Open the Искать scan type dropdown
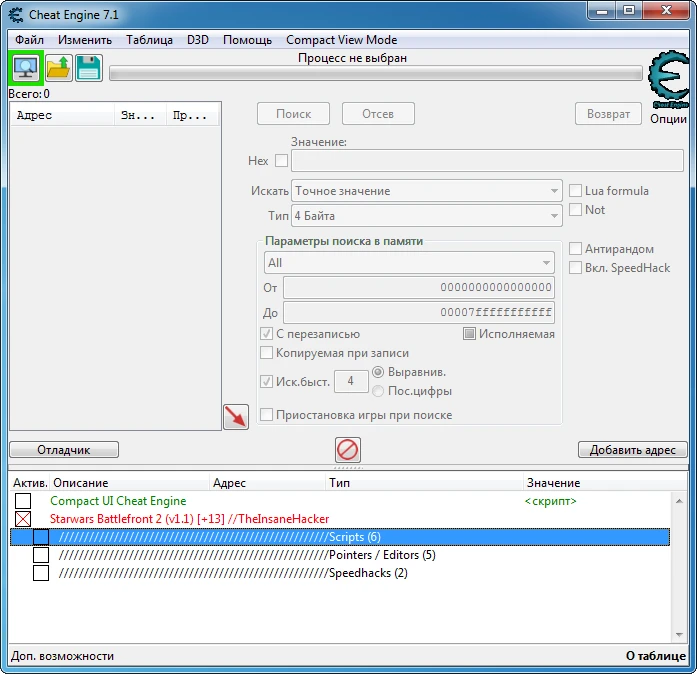697x674 pixels. point(427,191)
